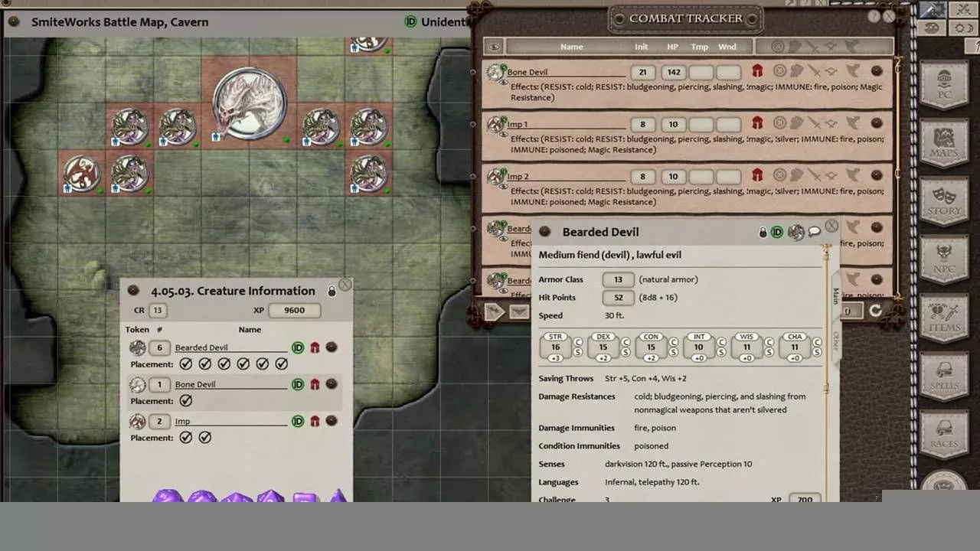The image size is (980, 551).
Task: Click the Imp 1 HP field
Action: 673,124
